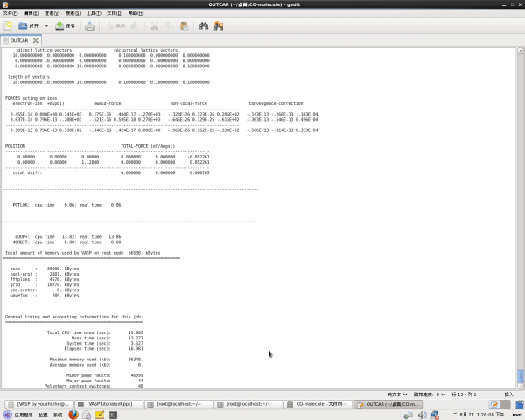The image size is (525, 420).
Task: Switch to the first root@localhost terminal window
Action: [x=178, y=404]
